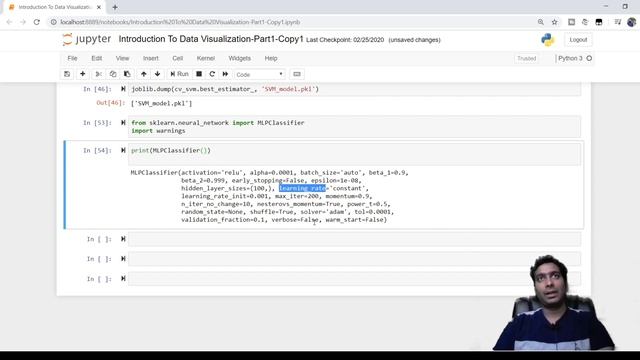Click the Logout button
Viewport: 640px width, 360px height.
tap(578, 40)
